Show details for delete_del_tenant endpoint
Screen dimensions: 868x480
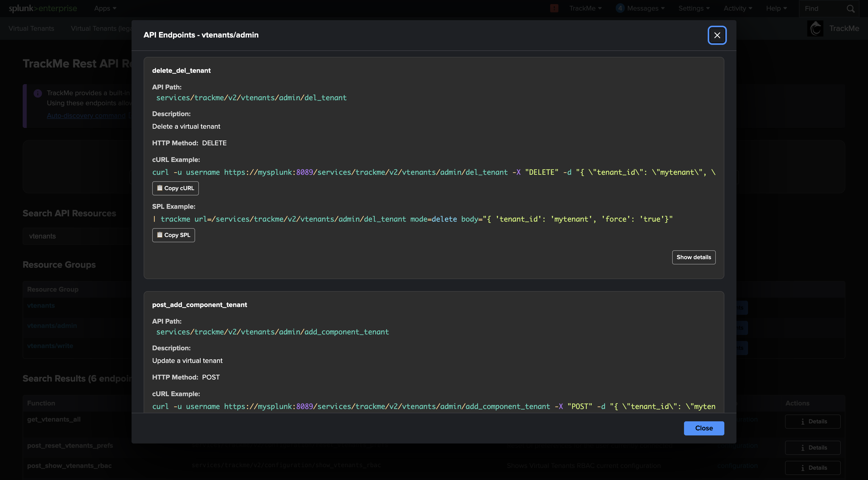(x=693, y=257)
